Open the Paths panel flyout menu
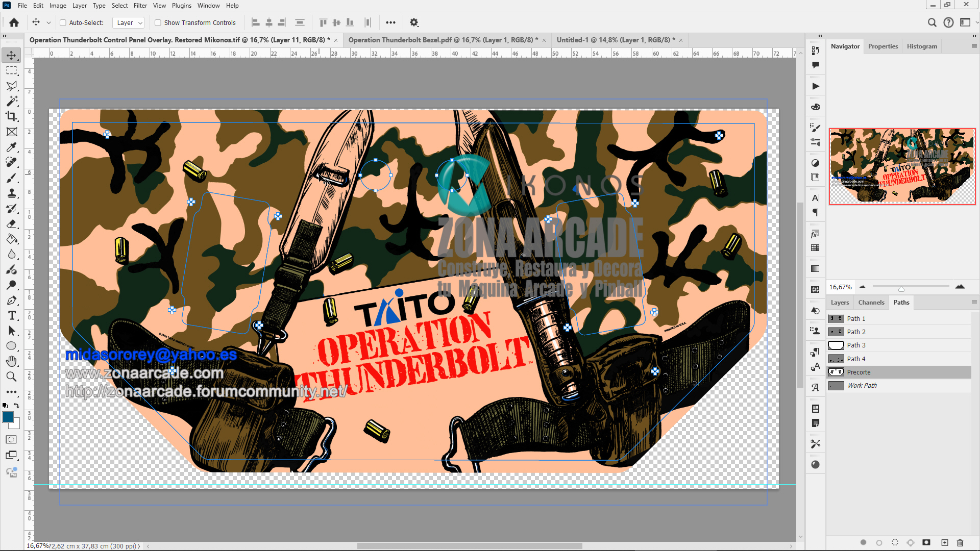 975,302
